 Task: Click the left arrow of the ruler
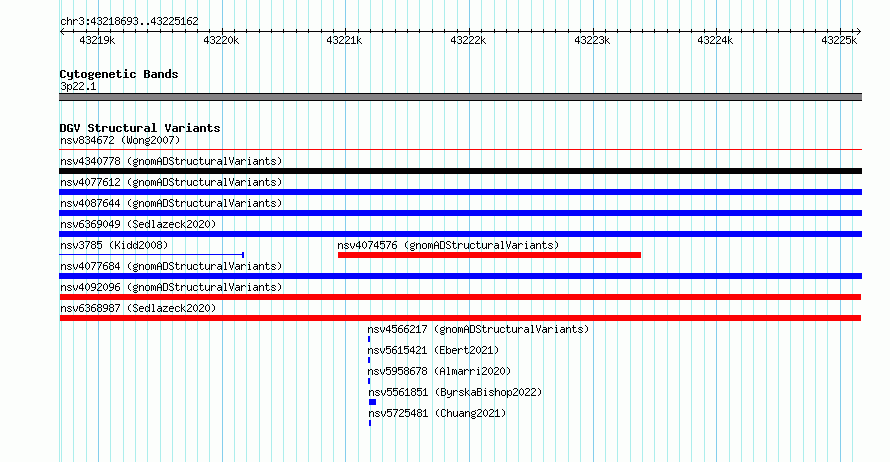pos(62,32)
